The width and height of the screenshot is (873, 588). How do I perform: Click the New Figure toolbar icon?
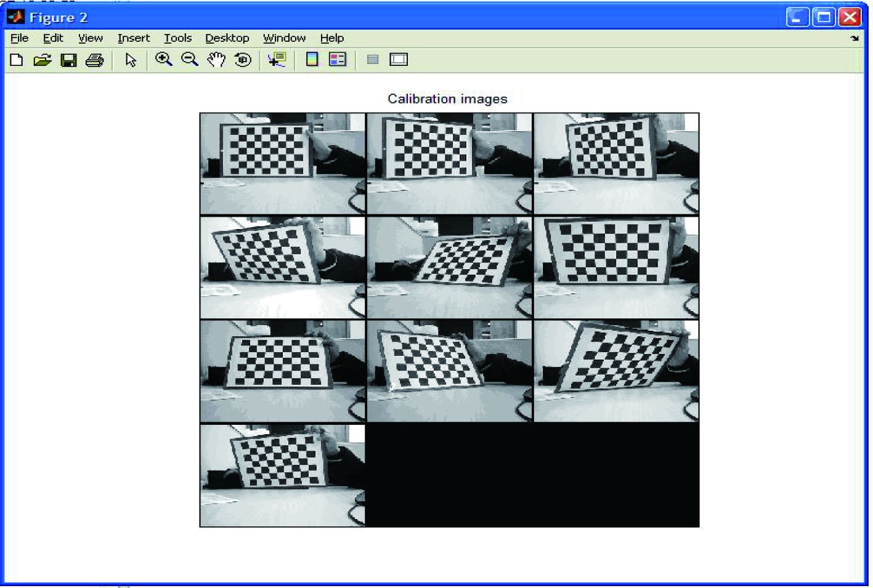[17, 60]
